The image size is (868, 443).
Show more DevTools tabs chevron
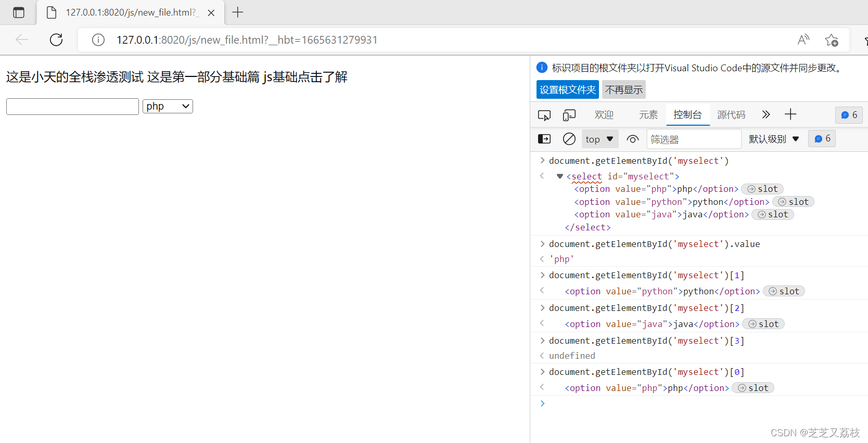(x=765, y=114)
